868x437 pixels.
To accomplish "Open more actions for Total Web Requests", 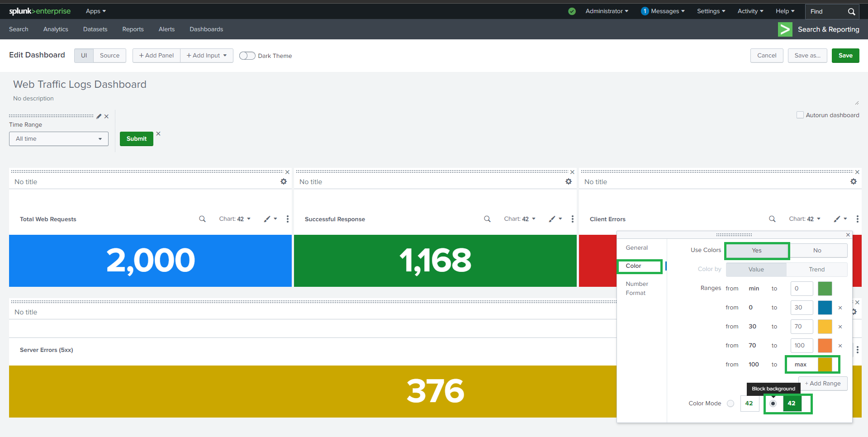I will 288,219.
